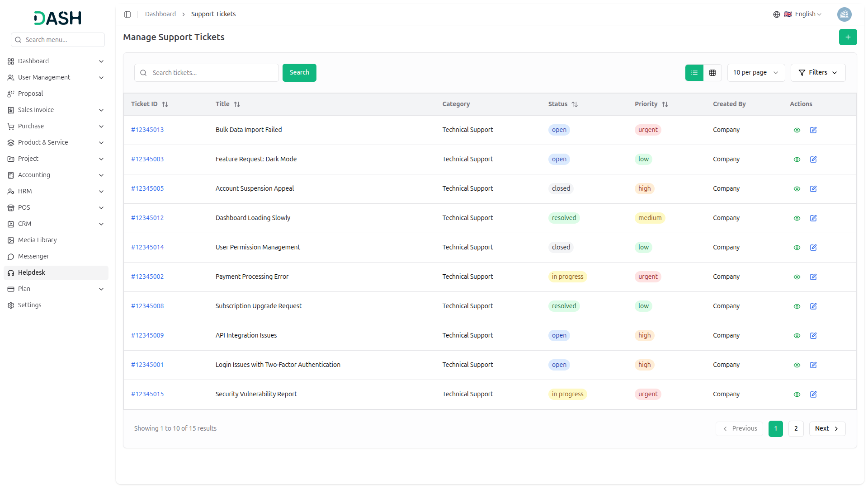
Task: Open the 10 per page dropdown
Action: click(755, 73)
